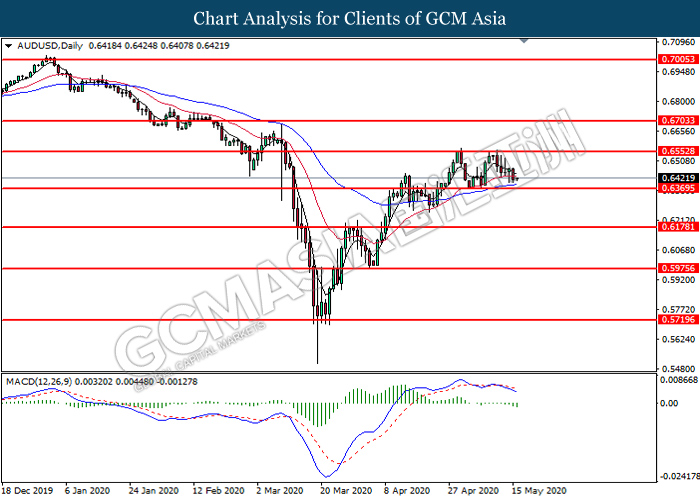
Task: Click the 0.57196 red price label
Action: 678,319
